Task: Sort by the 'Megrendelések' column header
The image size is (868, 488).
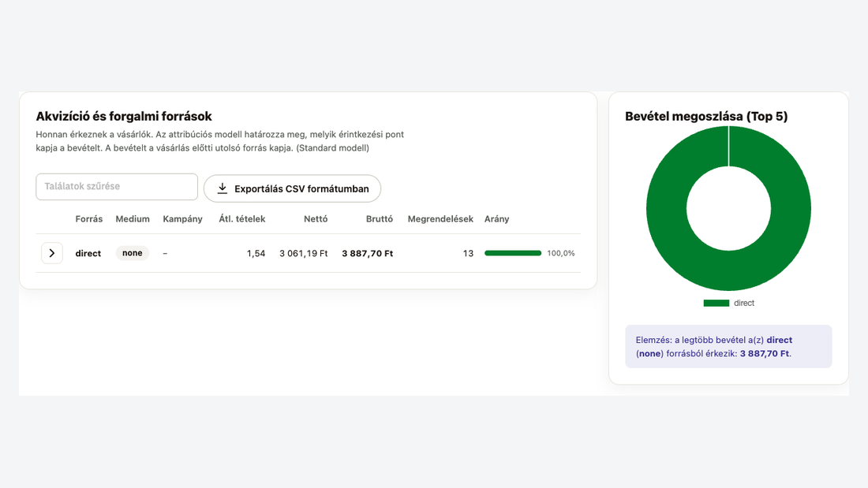Action: pos(440,219)
